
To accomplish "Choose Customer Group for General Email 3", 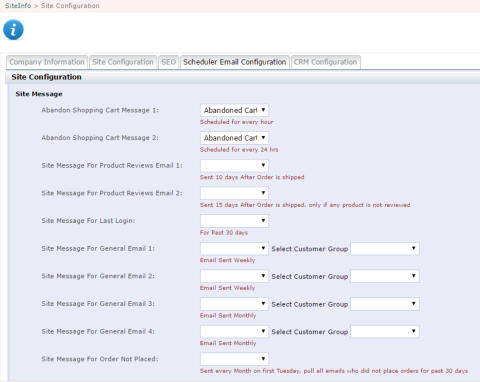I will tap(385, 304).
